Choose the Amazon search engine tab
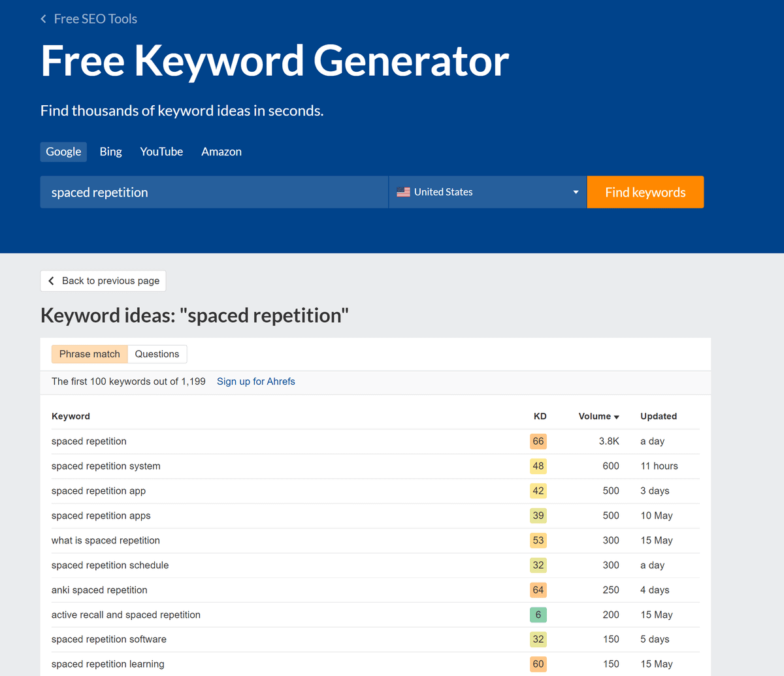The width and height of the screenshot is (784, 676). click(221, 152)
